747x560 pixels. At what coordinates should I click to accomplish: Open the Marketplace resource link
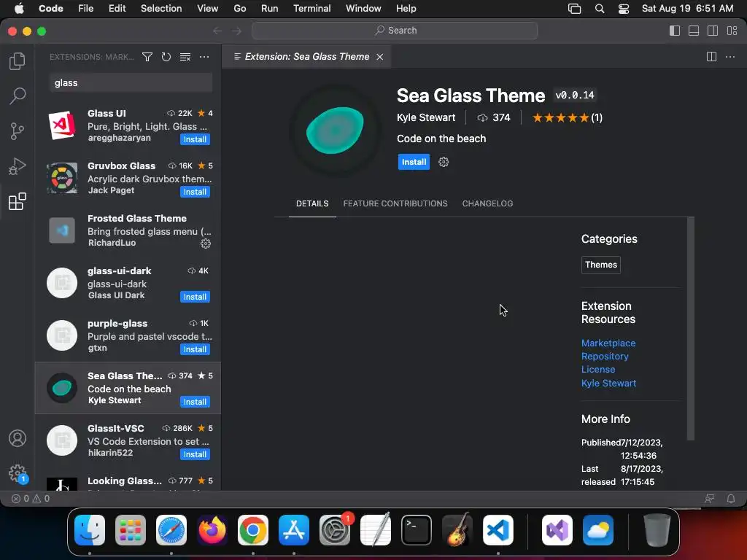point(608,343)
